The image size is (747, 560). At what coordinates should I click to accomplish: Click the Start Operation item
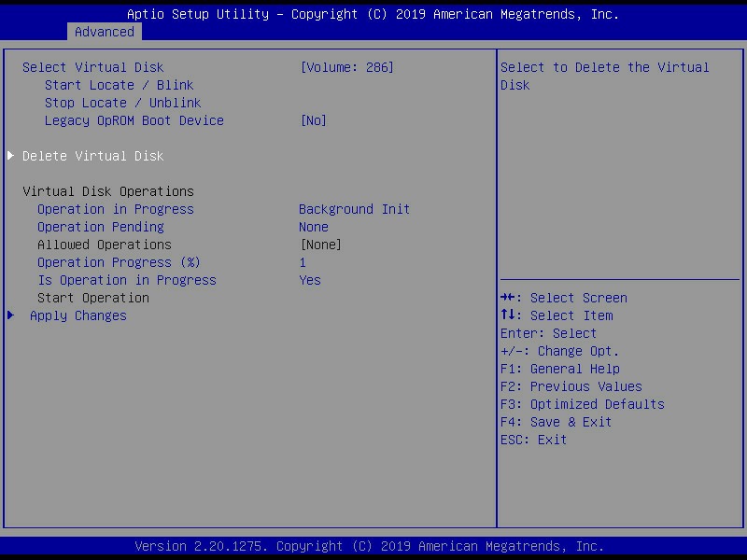click(x=92, y=298)
